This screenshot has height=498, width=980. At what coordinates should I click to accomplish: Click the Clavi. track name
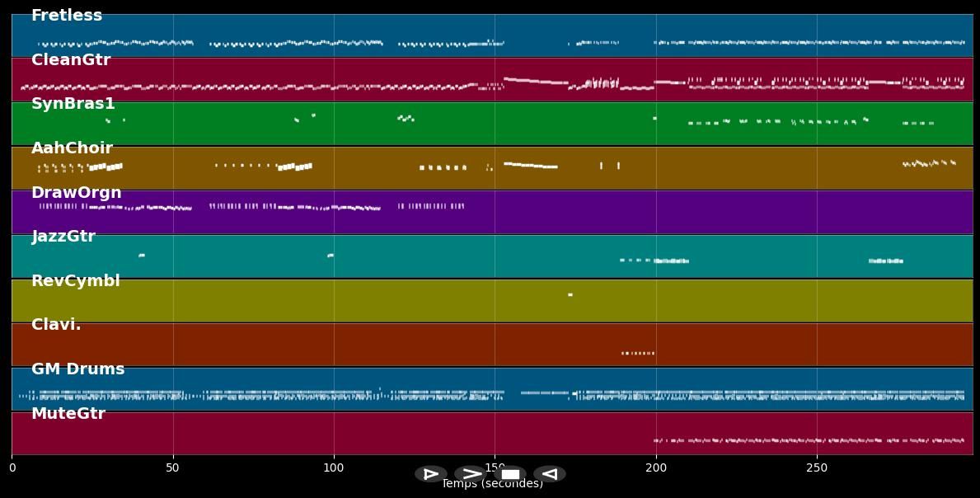point(56,325)
